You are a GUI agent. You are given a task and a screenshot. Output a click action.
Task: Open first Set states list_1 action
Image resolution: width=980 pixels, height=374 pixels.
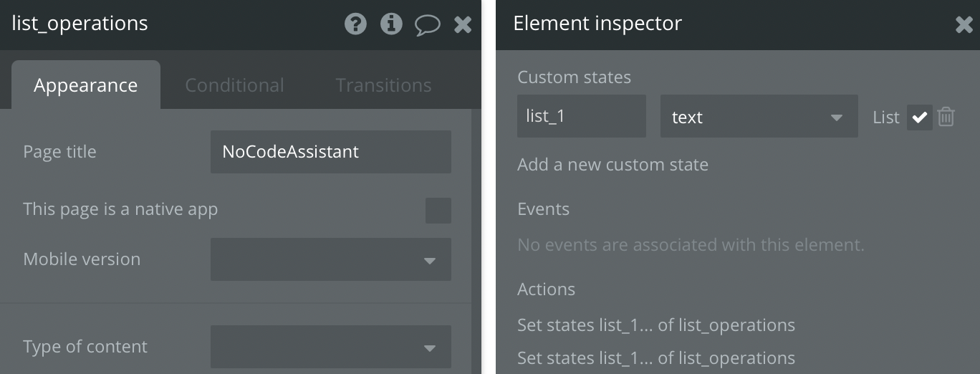(656, 325)
